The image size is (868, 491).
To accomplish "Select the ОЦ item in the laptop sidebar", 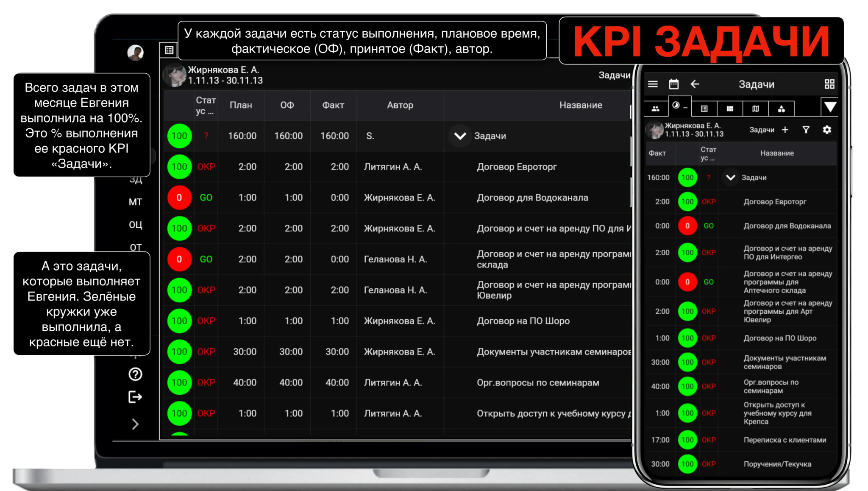I will point(135,225).
